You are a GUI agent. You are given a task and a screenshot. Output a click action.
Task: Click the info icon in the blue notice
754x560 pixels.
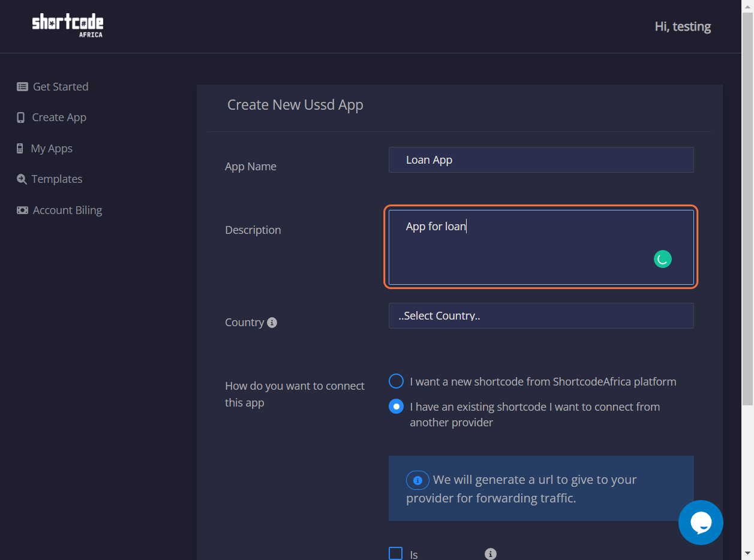click(417, 480)
